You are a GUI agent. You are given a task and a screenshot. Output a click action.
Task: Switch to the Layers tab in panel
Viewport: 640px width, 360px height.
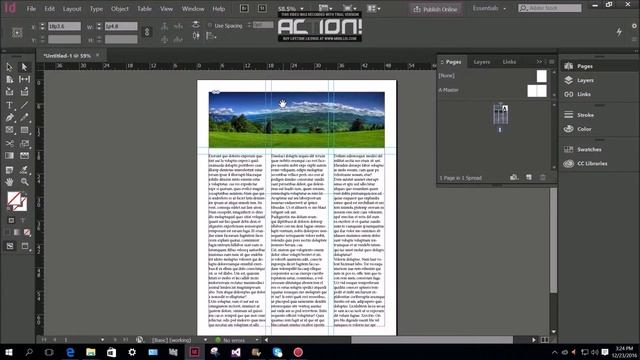(x=482, y=62)
